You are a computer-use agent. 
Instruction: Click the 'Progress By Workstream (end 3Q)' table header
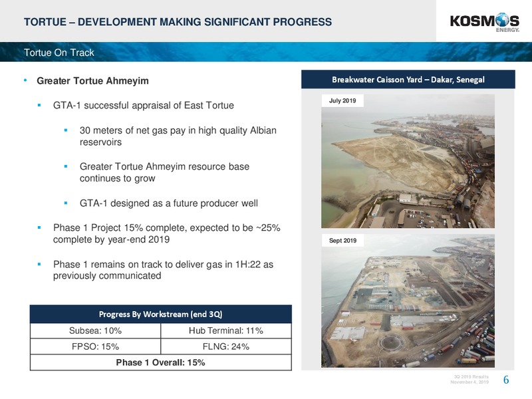pos(161,314)
